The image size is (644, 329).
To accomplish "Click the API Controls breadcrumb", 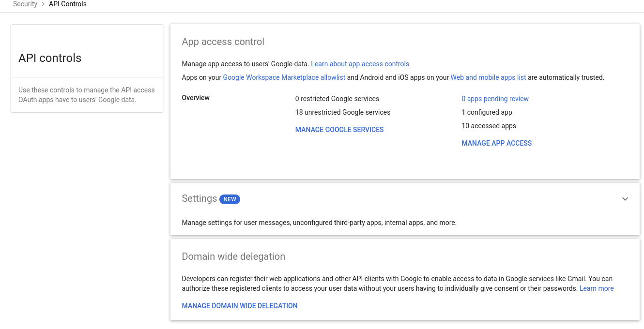I will tap(68, 4).
